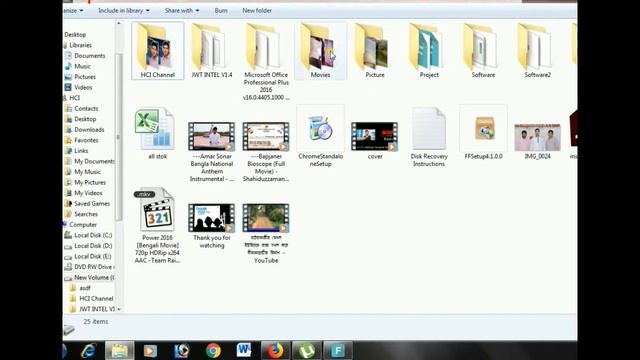Click navigation pane scroll down arrow
The width and height of the screenshot is (640, 360).
click(x=119, y=309)
